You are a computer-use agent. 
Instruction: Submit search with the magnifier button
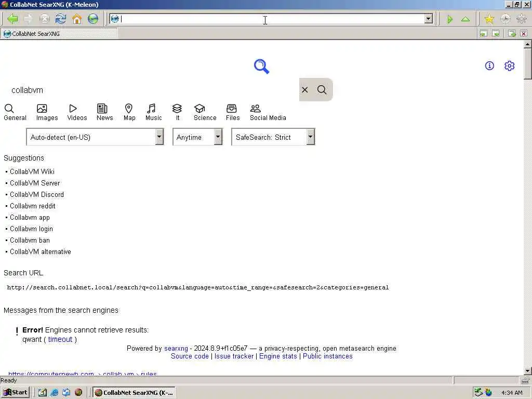(322, 89)
